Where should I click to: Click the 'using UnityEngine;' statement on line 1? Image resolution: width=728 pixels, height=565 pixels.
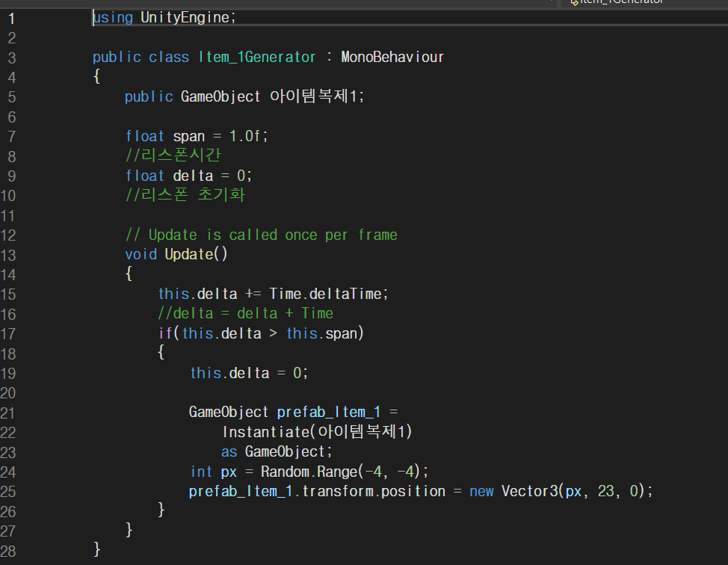(164, 18)
